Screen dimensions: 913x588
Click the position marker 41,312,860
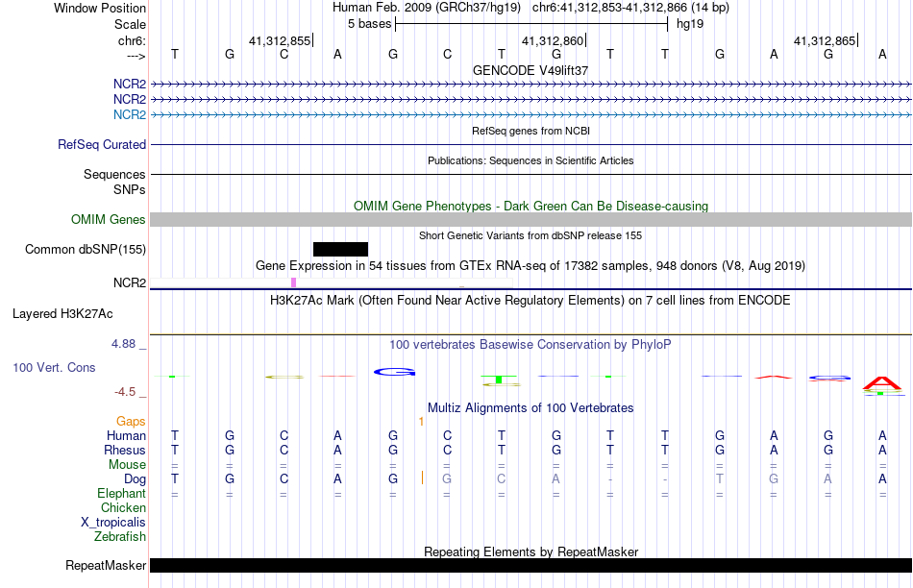click(x=552, y=40)
